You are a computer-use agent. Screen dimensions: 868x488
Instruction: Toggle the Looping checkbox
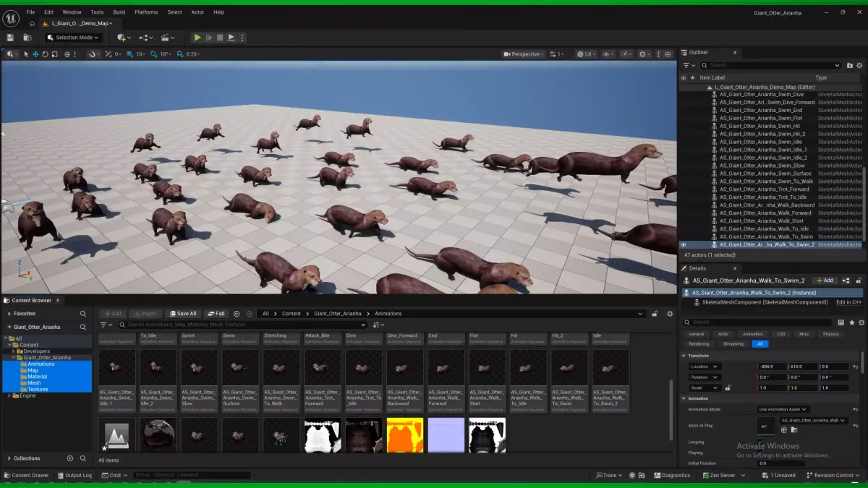(x=760, y=442)
